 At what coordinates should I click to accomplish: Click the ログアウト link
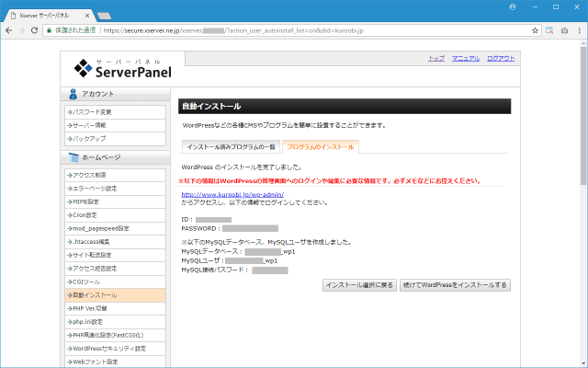[x=501, y=58]
